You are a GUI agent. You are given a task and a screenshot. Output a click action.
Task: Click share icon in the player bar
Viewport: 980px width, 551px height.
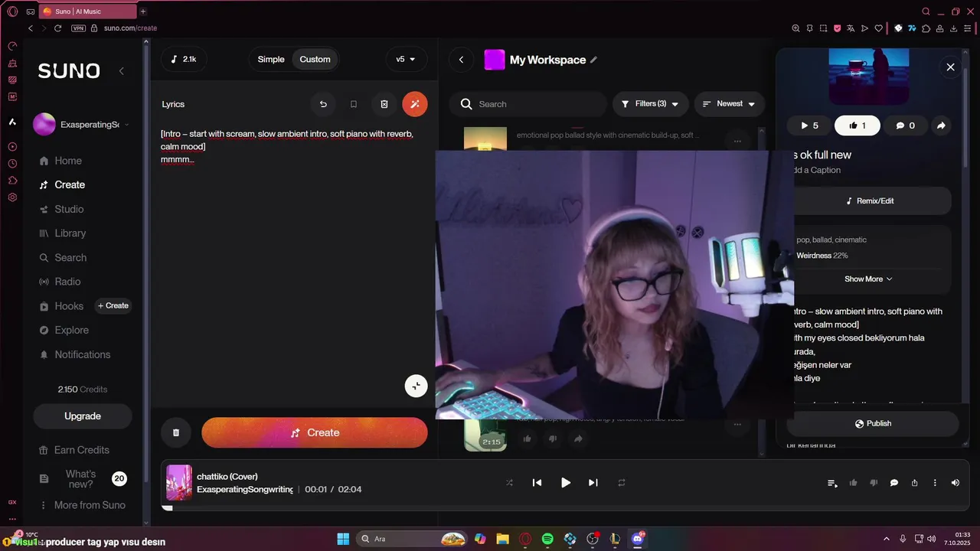[914, 483]
